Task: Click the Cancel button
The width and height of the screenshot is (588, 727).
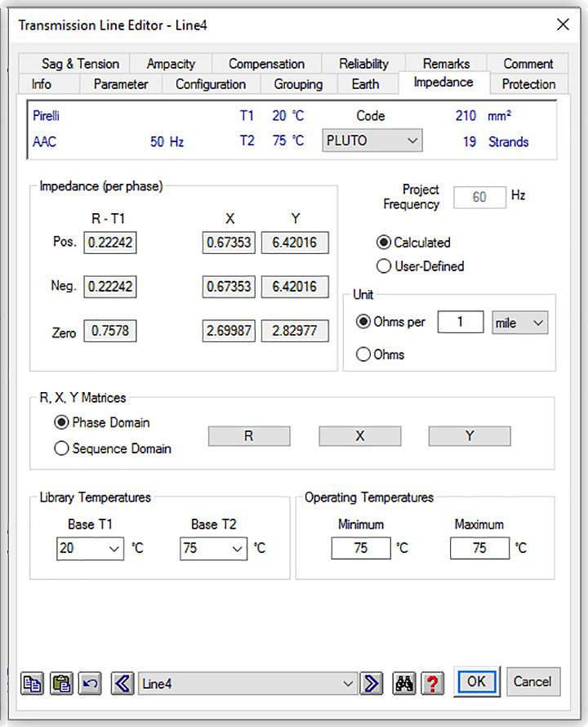Action: (x=532, y=681)
